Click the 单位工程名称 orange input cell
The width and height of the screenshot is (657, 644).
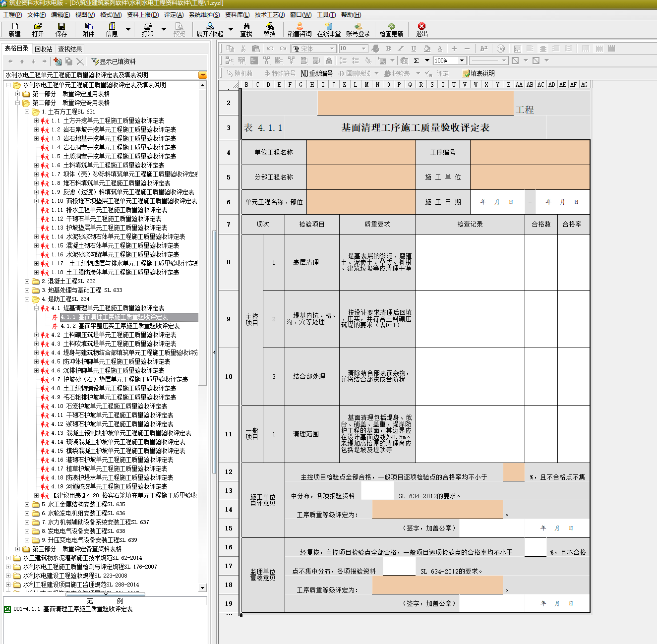tap(361, 152)
